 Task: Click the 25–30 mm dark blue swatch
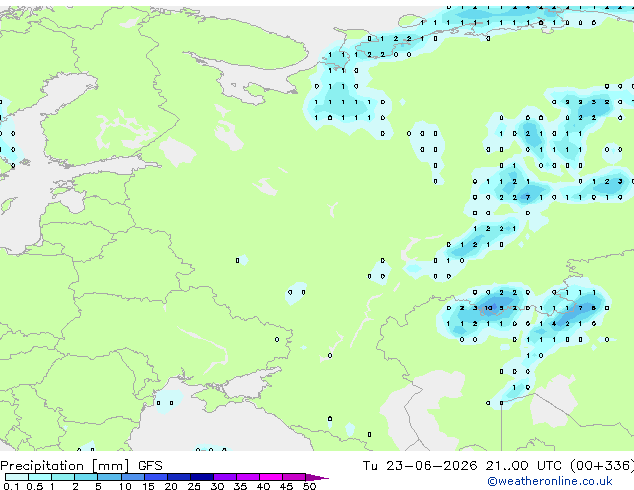coord(201,477)
